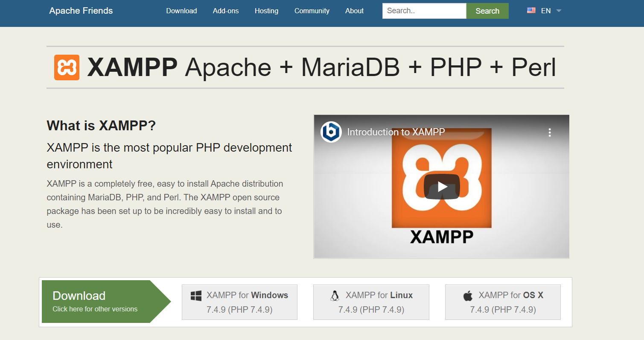Click the Introduction to XAMPP video title
Viewport: 644px width, 340px height.
tap(396, 132)
